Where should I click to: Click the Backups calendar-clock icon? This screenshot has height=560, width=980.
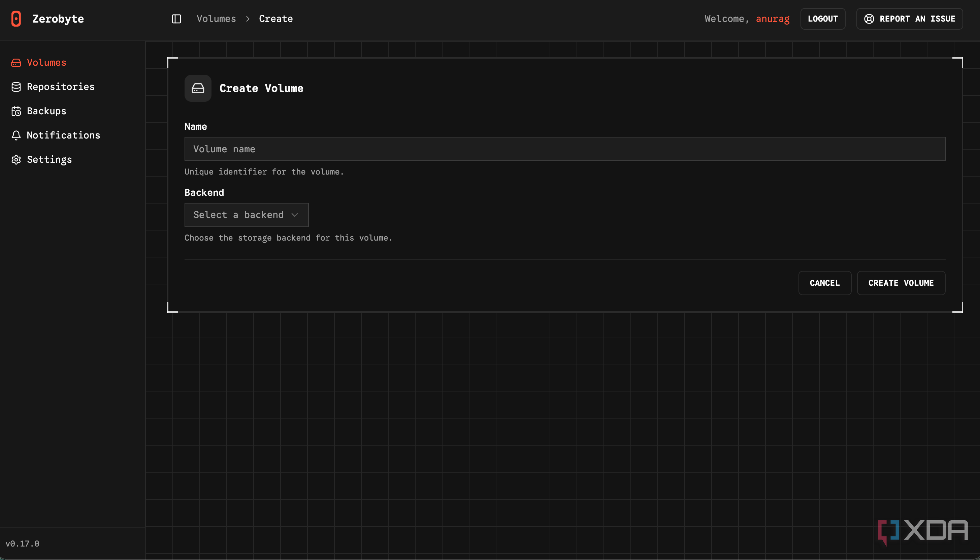16,111
